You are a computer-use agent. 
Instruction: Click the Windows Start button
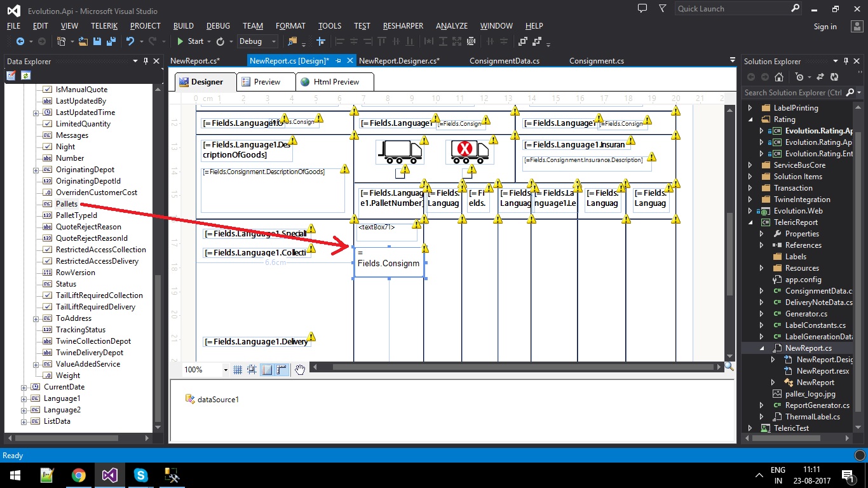click(x=15, y=475)
